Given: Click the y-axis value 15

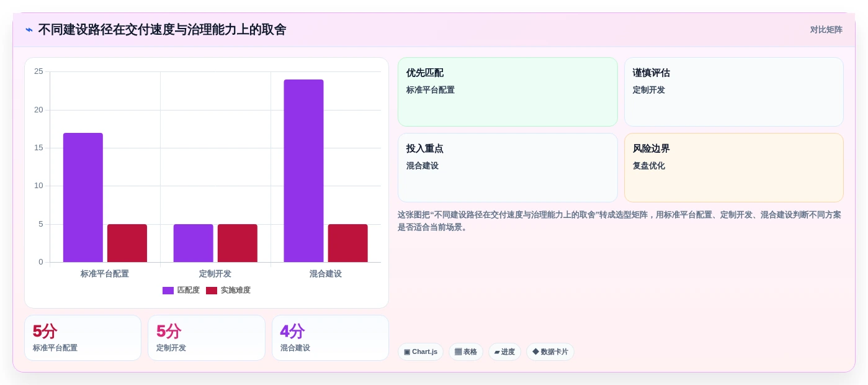Looking at the screenshot, I should pyautogui.click(x=38, y=148).
